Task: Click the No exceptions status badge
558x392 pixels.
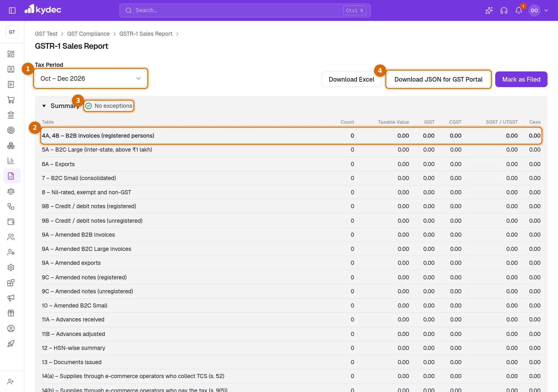Action: pos(109,106)
